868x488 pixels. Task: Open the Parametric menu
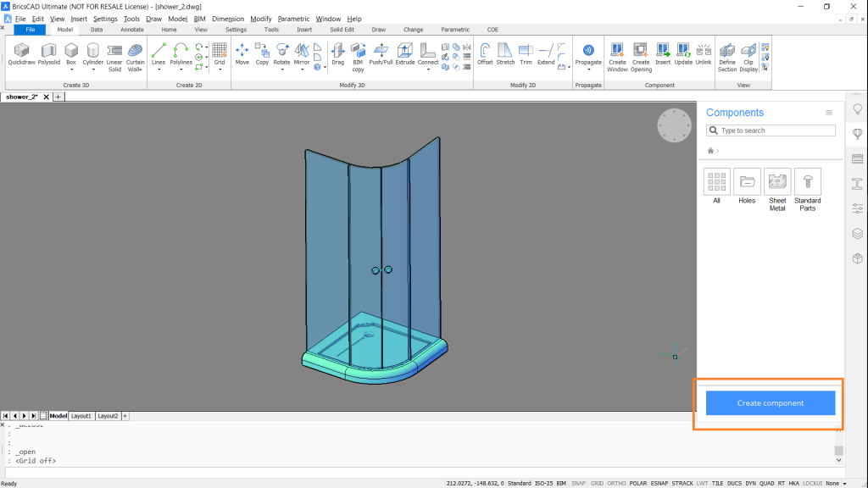point(293,18)
